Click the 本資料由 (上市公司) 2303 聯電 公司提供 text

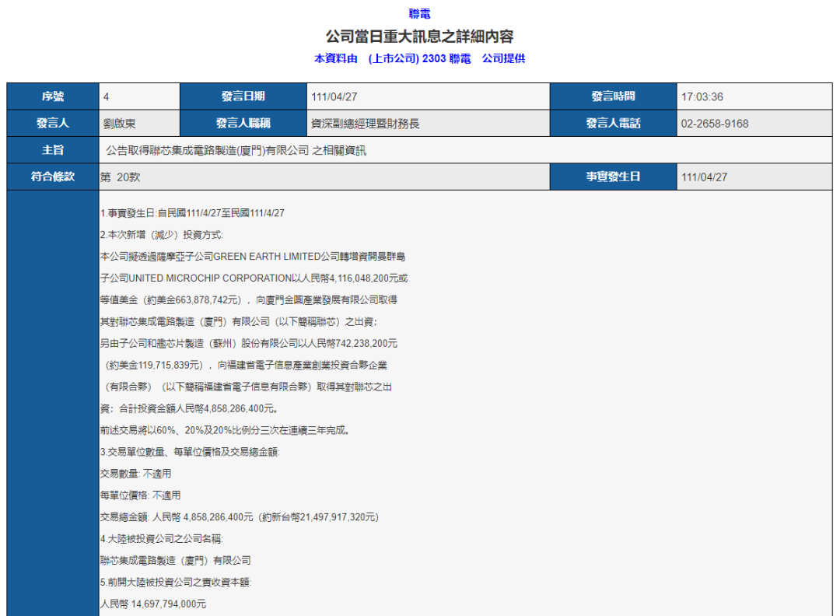click(x=419, y=58)
